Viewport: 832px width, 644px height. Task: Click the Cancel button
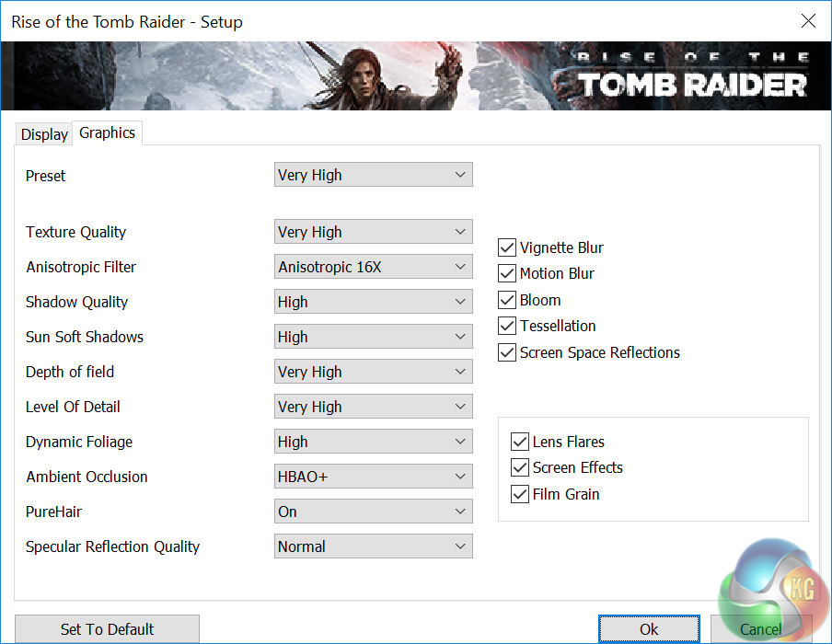[x=761, y=629]
